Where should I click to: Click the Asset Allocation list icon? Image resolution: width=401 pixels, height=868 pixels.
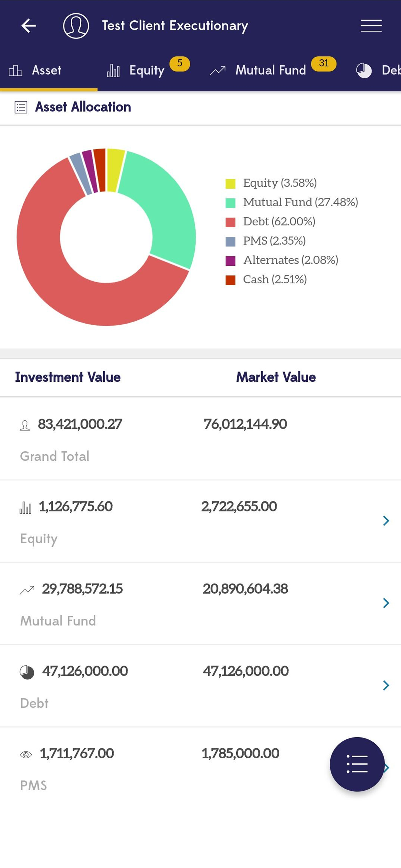coord(21,107)
